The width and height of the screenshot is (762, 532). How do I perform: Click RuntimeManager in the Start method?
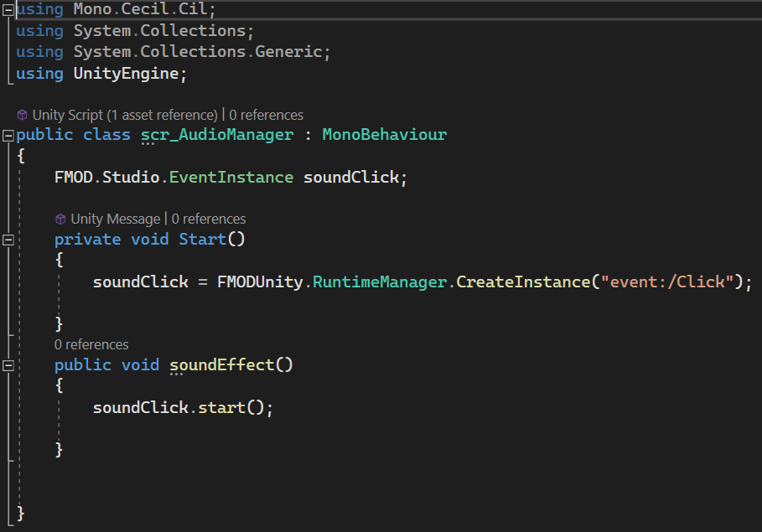coord(381,281)
